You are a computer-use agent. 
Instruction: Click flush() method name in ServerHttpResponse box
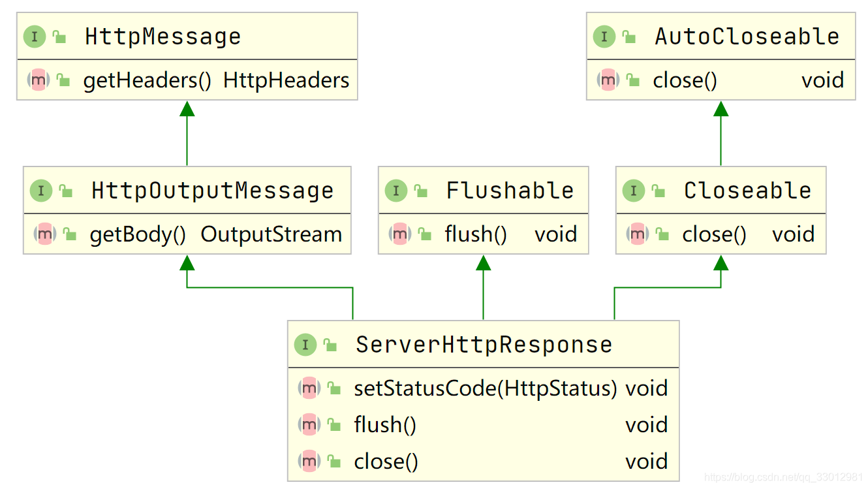(x=385, y=425)
